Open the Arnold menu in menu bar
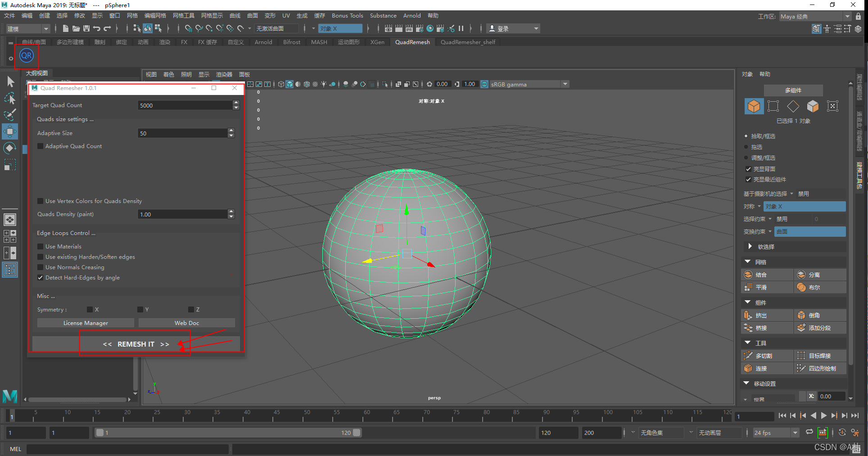 [412, 15]
